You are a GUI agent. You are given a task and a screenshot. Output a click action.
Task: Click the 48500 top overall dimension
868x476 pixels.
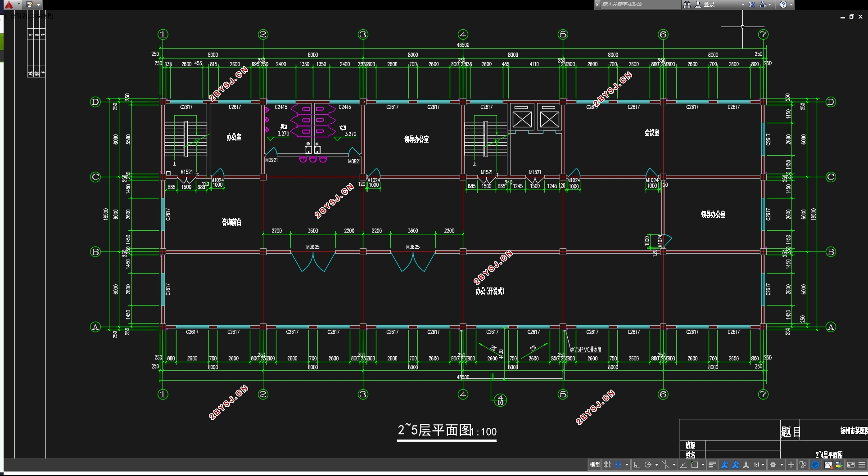pyautogui.click(x=463, y=45)
